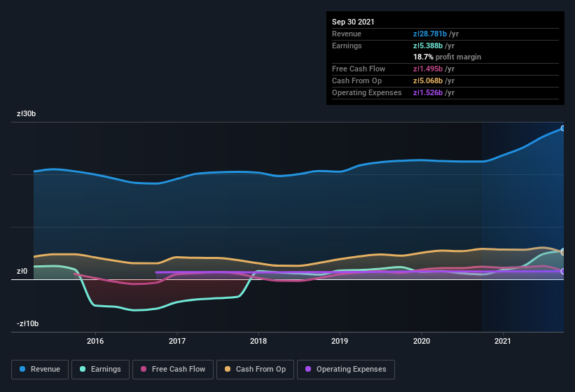This screenshot has height=392, width=575.
Task: Click the Operating Expenses purple endpoint marker
Action: (x=563, y=272)
